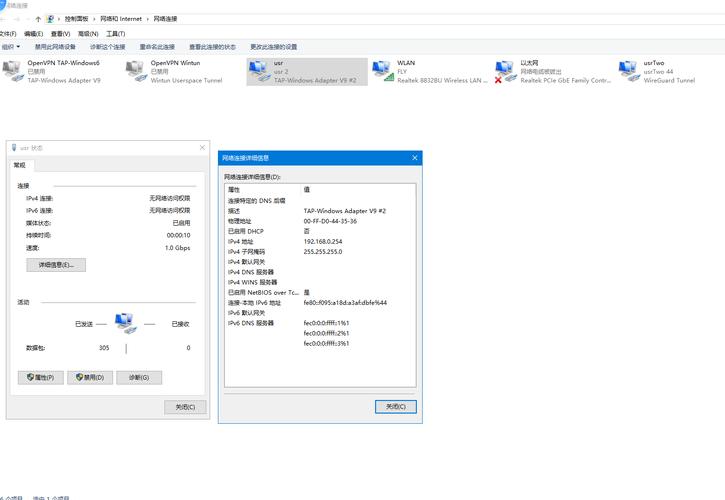Click the usr TAP-Windows Adapter V9 #2 icon
This screenshot has height=500, width=725.
pyautogui.click(x=259, y=71)
